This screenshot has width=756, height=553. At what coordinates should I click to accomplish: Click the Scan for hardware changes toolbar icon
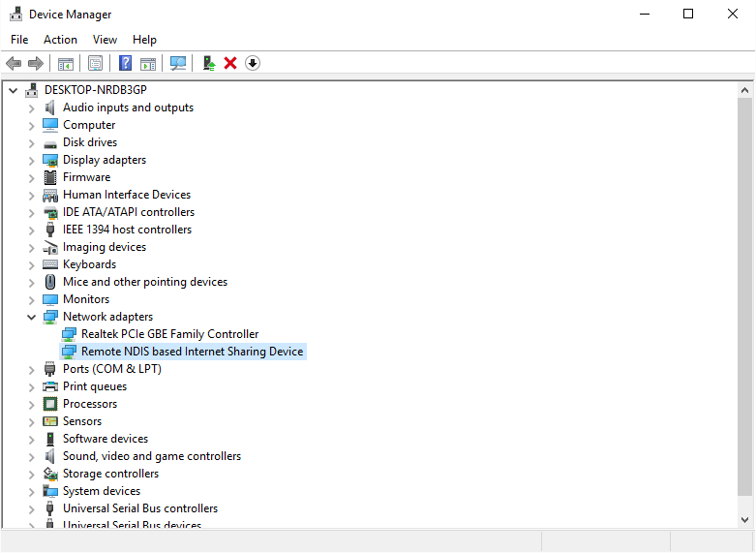tap(178, 63)
